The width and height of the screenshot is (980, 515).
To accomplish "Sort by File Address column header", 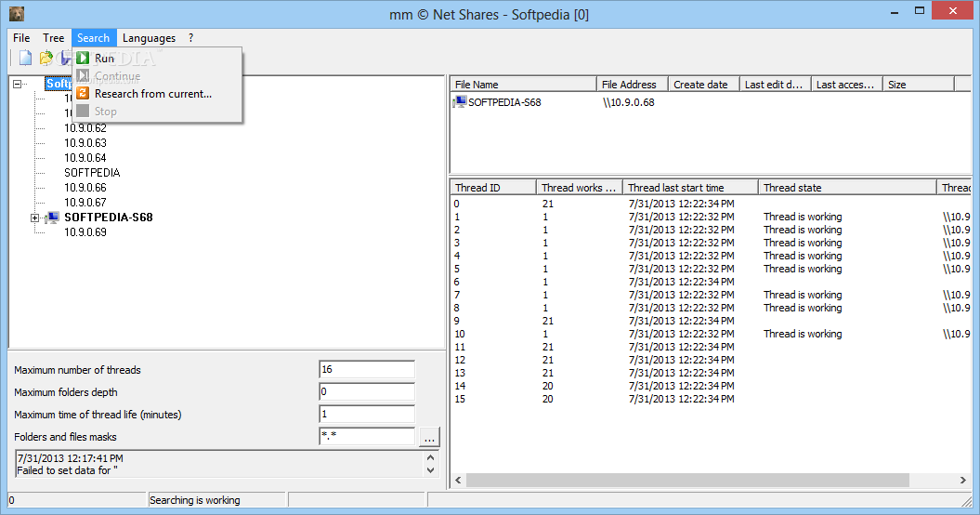I will click(632, 85).
